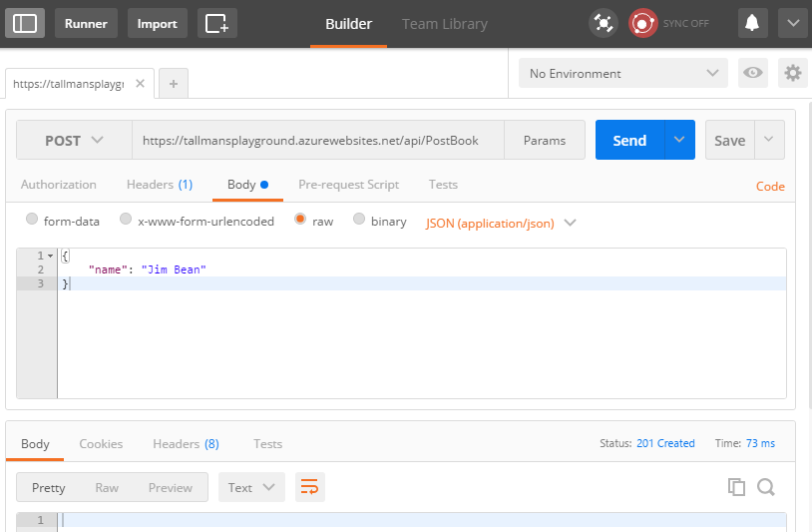Open the Authorization tab

click(x=59, y=185)
